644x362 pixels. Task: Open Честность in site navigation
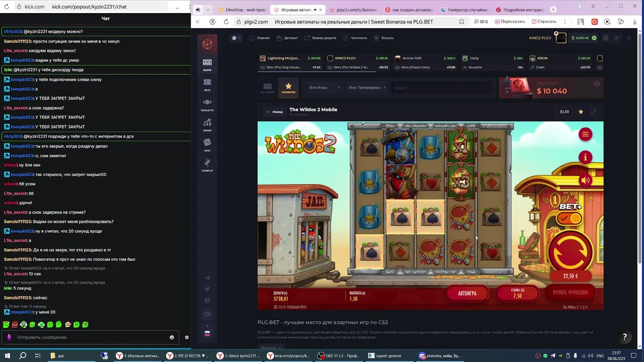pyautogui.click(x=356, y=38)
